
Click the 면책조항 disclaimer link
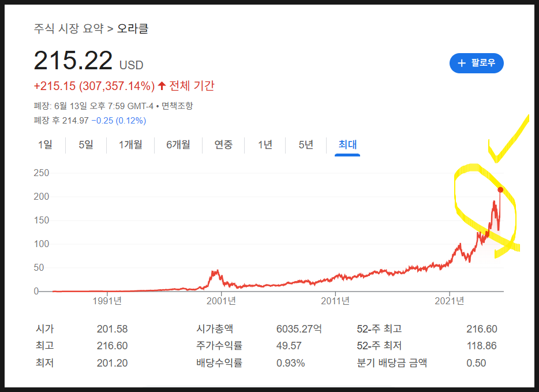click(x=177, y=106)
